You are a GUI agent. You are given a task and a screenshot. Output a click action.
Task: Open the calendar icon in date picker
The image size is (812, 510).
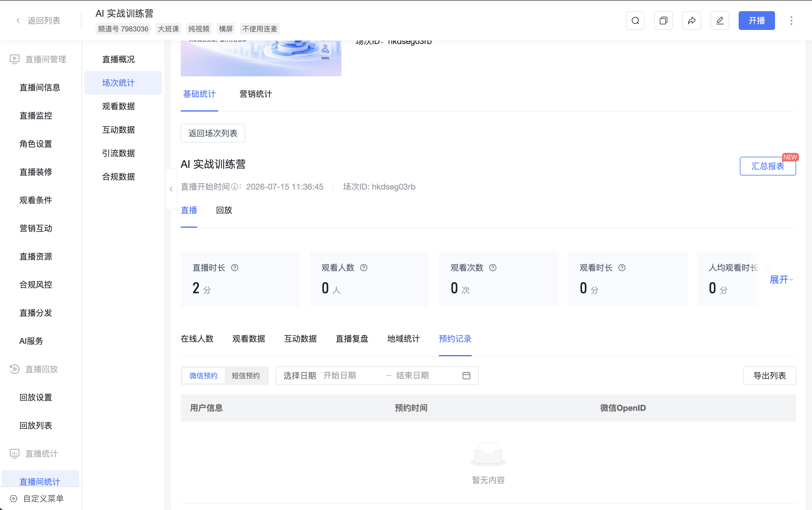coord(466,375)
